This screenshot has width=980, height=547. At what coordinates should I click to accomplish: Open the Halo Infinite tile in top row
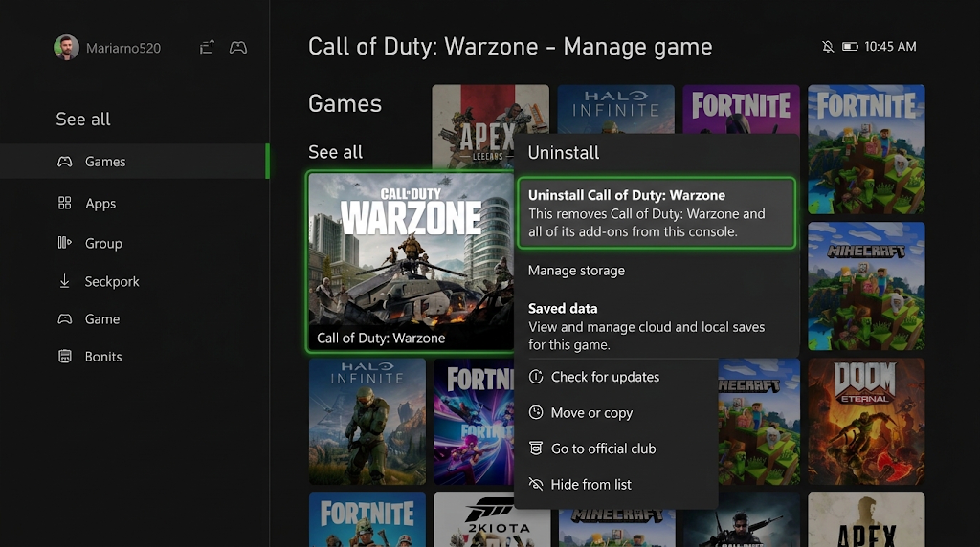click(615, 109)
